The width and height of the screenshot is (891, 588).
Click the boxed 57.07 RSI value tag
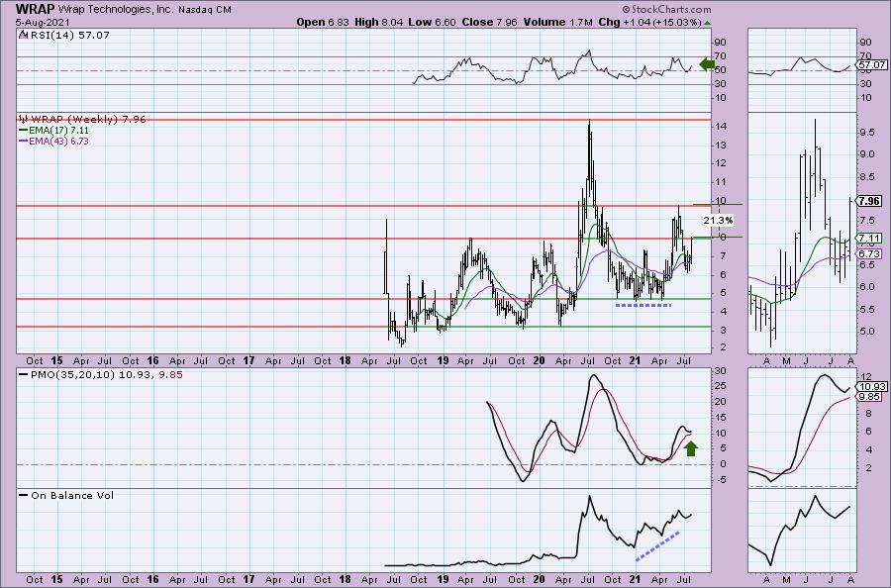pos(872,65)
